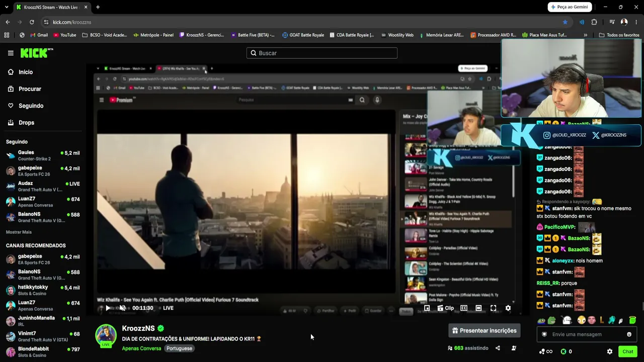The width and height of the screenshot is (644, 362).
Task: Go to Início in the sidebar
Action: click(20, 72)
